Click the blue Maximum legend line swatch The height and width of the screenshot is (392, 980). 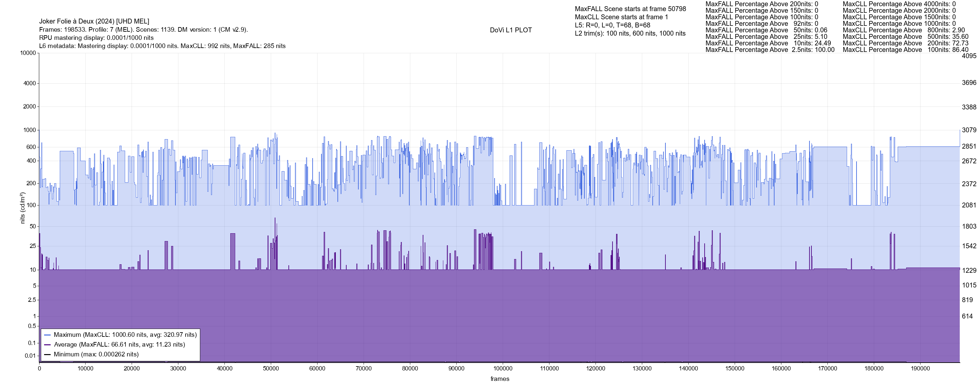coord(48,335)
